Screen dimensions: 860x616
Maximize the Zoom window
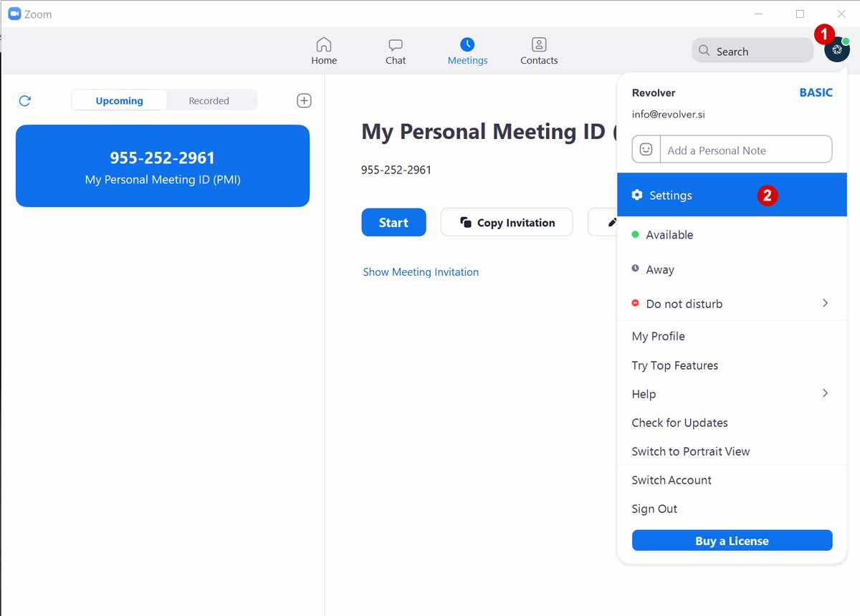(800, 14)
